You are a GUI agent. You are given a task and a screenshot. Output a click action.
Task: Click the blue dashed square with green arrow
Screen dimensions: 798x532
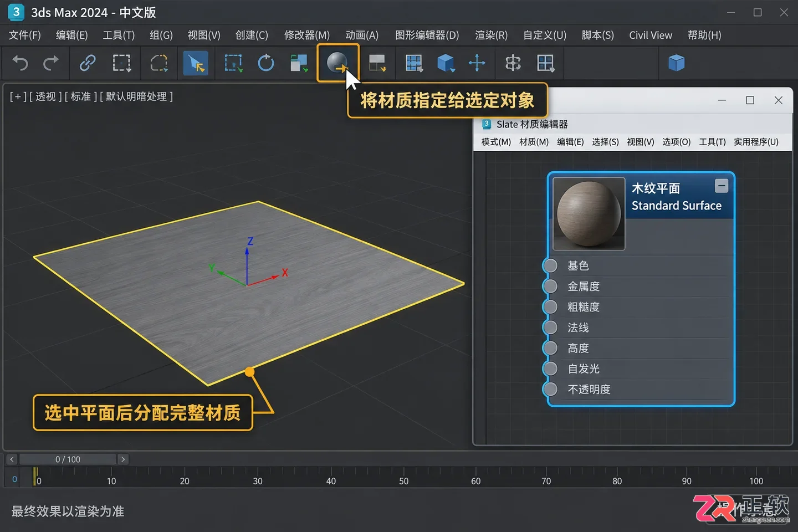(x=233, y=63)
